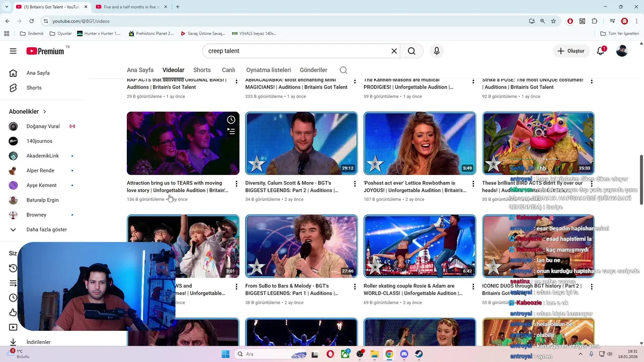Open options for BIRD ACTS video
The width and height of the screenshot is (644, 362).
click(592, 184)
